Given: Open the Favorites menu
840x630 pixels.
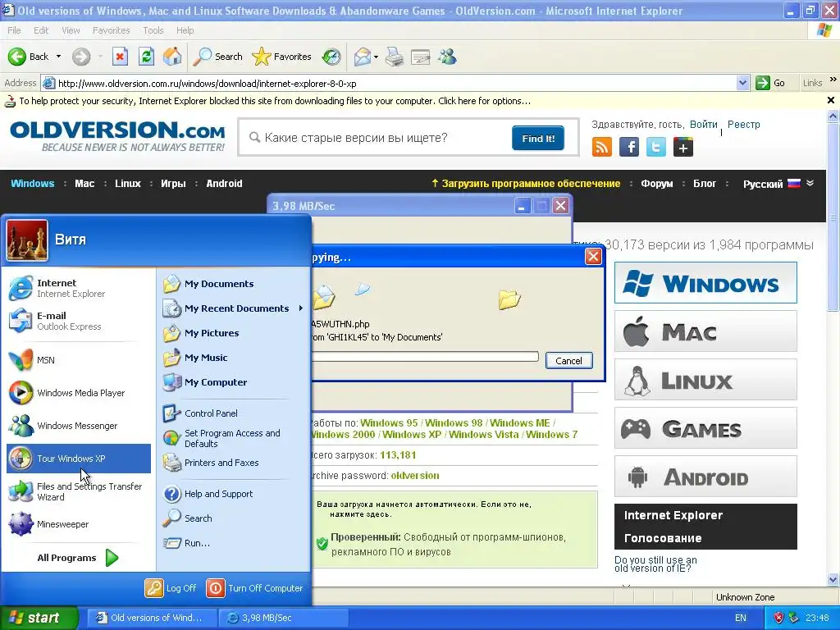Looking at the screenshot, I should tap(111, 30).
